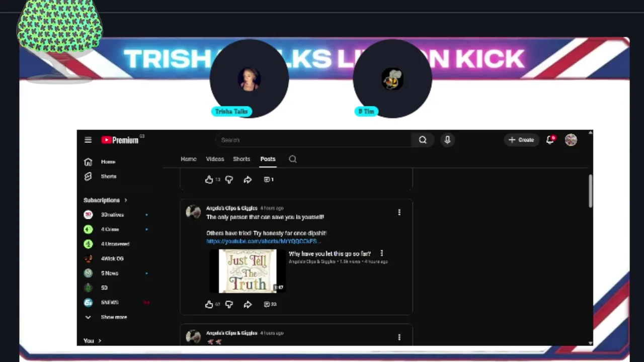The image size is (644, 362).
Task: Open the account avatar menu
Action: pyautogui.click(x=571, y=140)
